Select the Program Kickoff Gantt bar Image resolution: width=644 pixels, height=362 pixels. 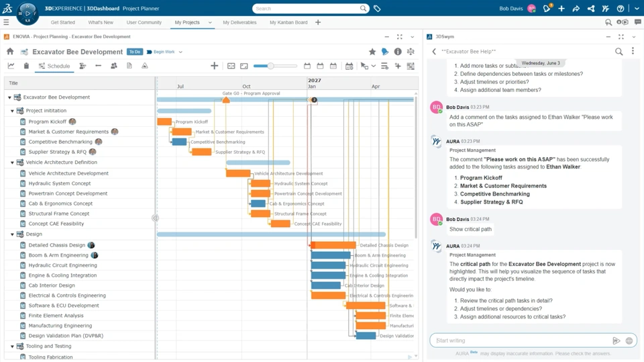pyautogui.click(x=164, y=122)
